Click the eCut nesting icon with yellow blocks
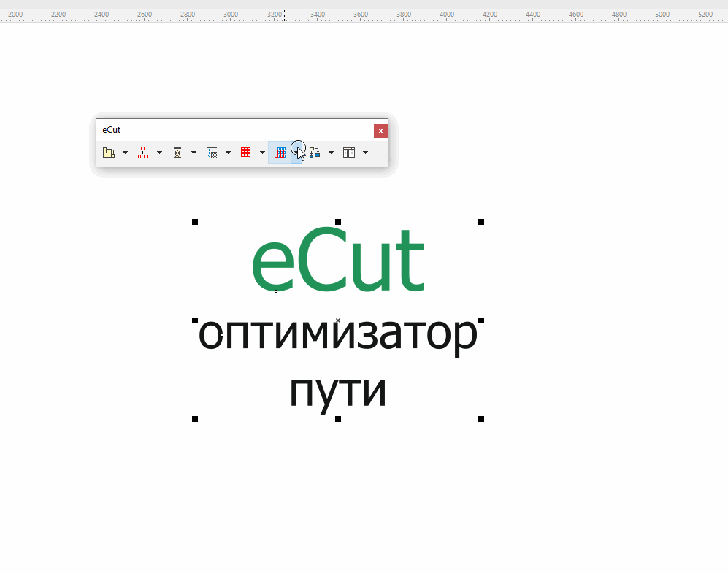The image size is (728, 573). 109,153
